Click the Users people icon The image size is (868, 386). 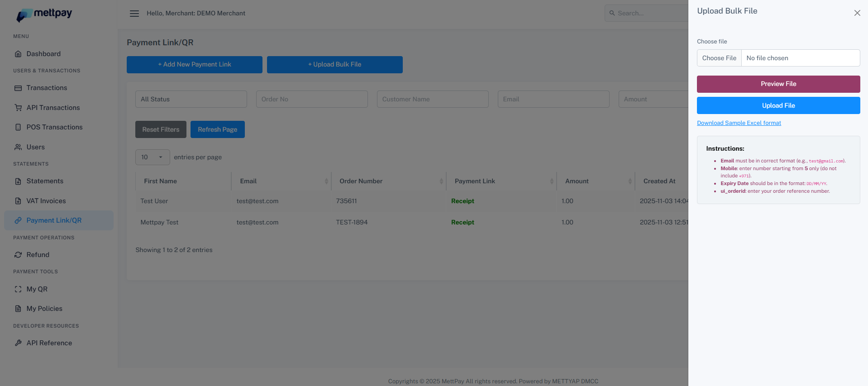18,147
